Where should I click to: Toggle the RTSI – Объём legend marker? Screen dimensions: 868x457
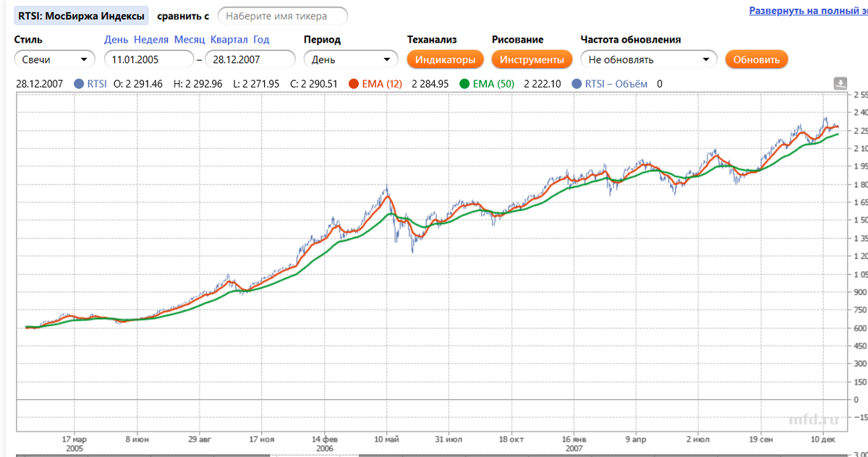pos(576,84)
